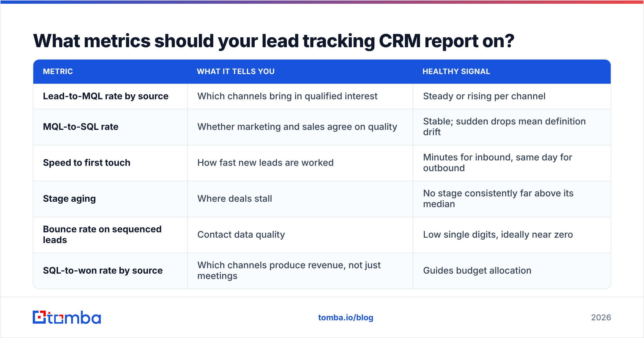Click 'Stable; sudden drops mean definition drift'
Screen dimensions: 644x338
[504, 127]
